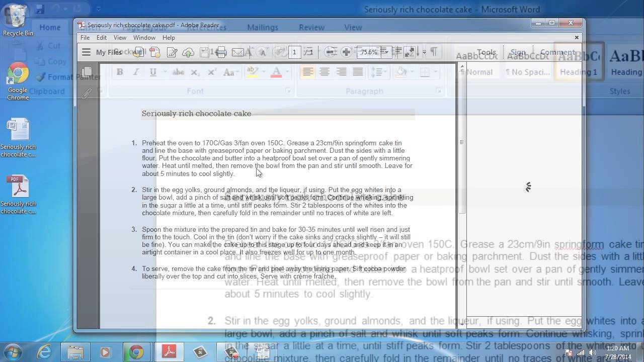Open the attachments paperclip panel in Reader

click(87, 94)
